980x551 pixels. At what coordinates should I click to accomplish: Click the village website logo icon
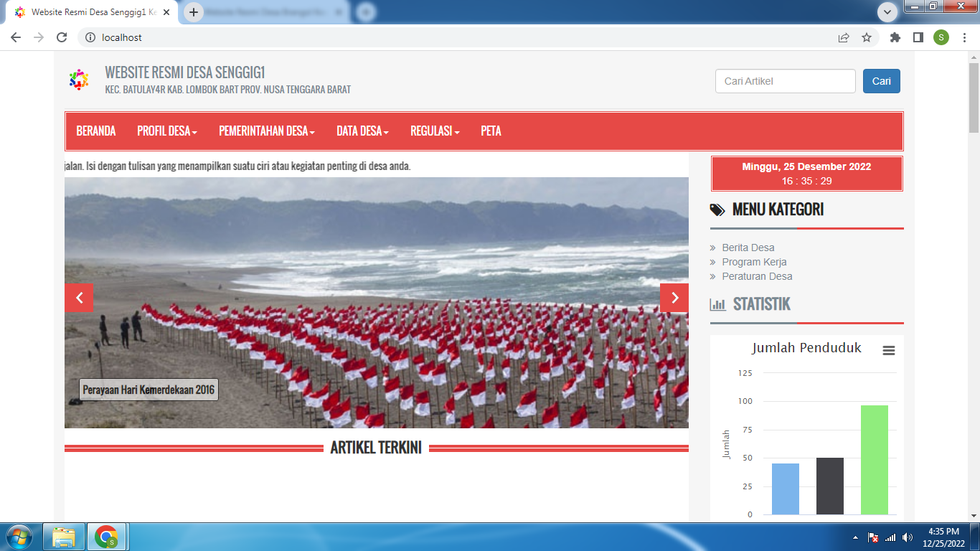click(x=79, y=80)
